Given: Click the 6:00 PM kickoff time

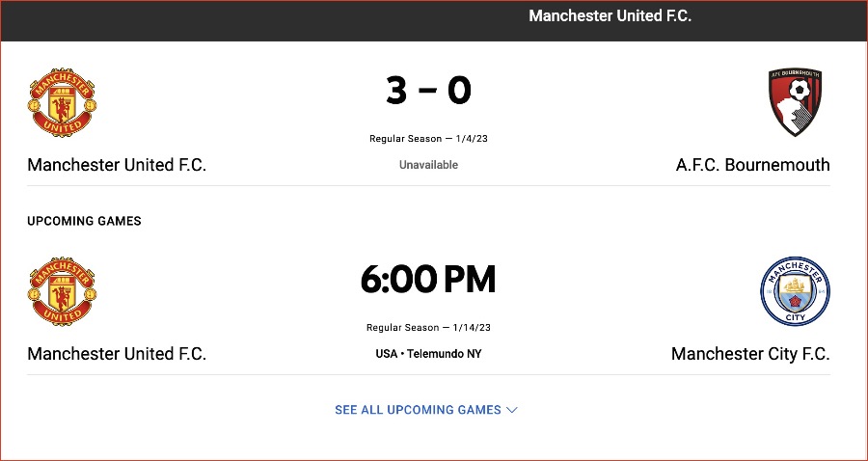Looking at the screenshot, I should coord(428,280).
